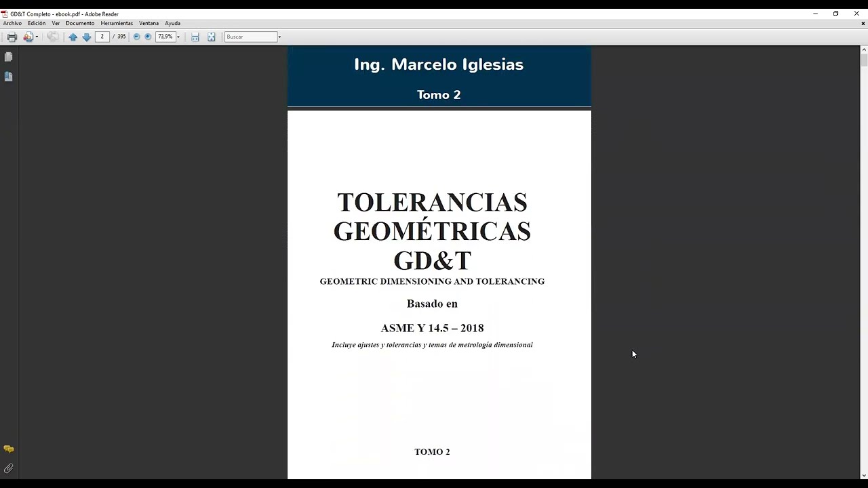
Task: Open the Buscar search options dropdown
Action: tap(279, 37)
